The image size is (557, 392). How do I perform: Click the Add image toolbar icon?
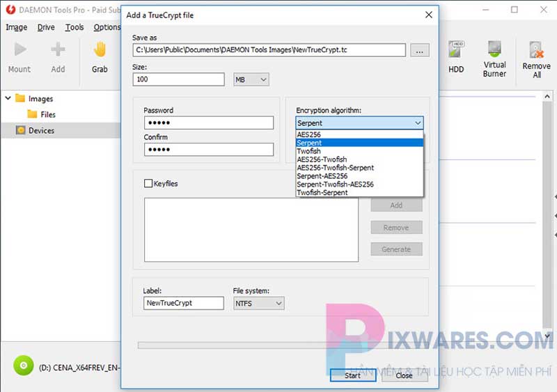[58, 50]
